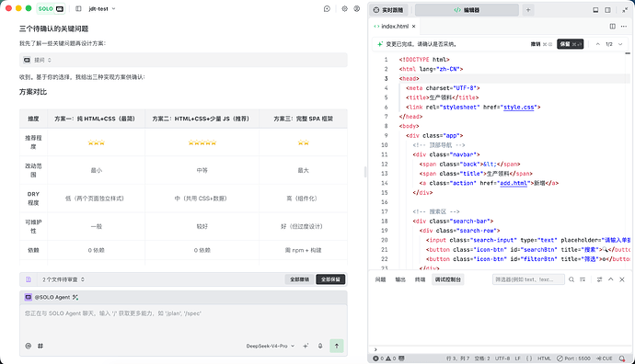The height and width of the screenshot is (364, 635).
Task: Click the @ mention icon in chat input
Action: pyautogui.click(x=28, y=346)
